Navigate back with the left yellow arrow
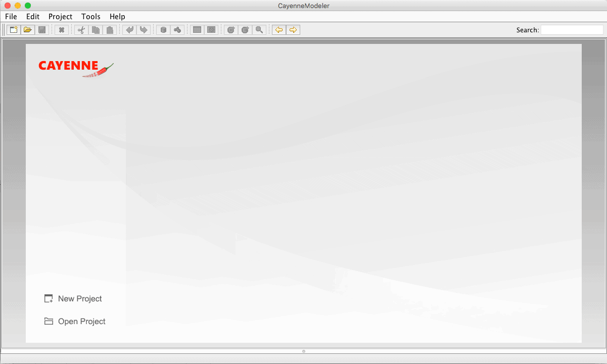Image resolution: width=607 pixels, height=364 pixels. coord(278,30)
